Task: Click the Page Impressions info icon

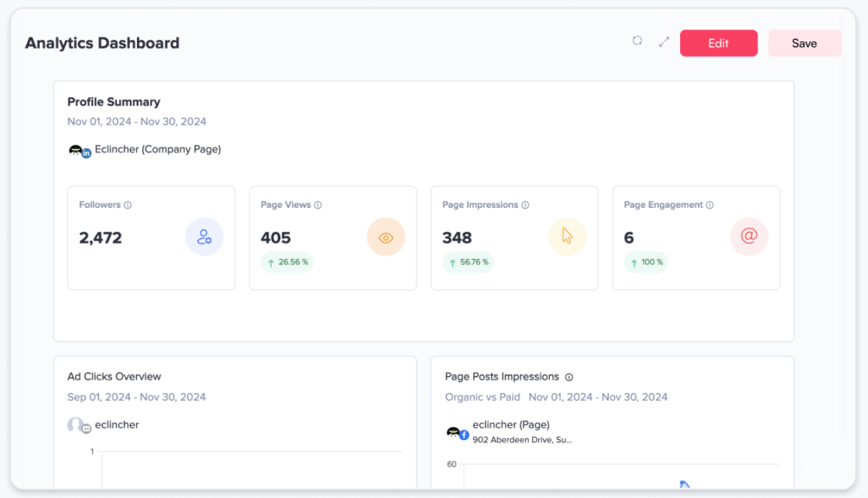Action: click(526, 205)
